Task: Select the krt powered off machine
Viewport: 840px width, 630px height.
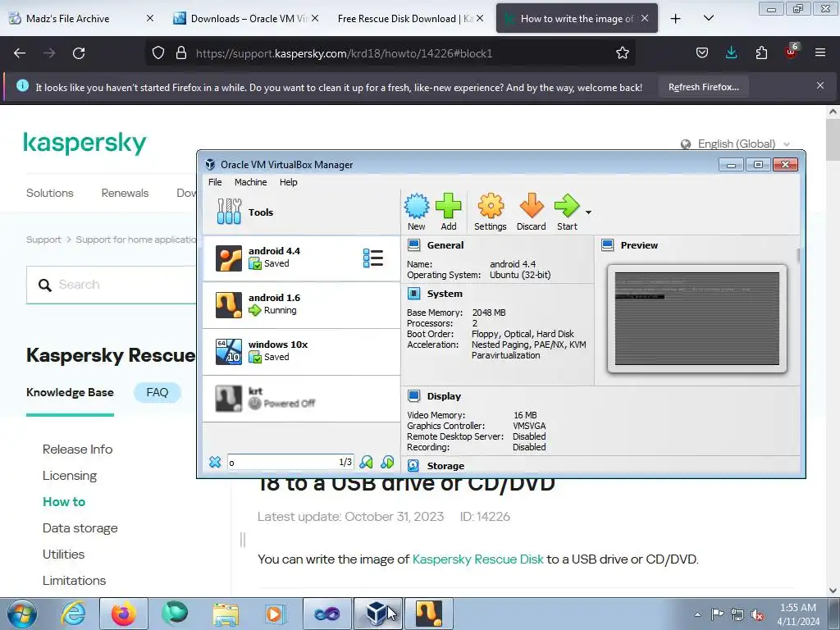Action: point(301,398)
